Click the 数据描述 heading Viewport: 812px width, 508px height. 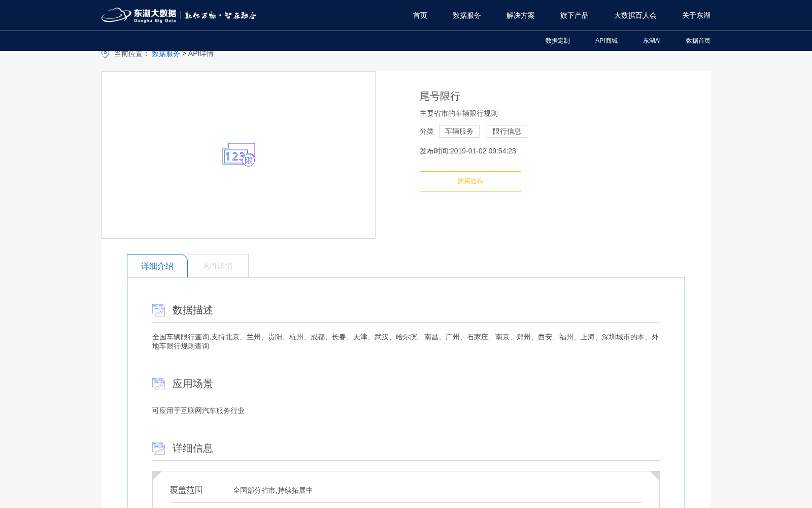tap(193, 310)
